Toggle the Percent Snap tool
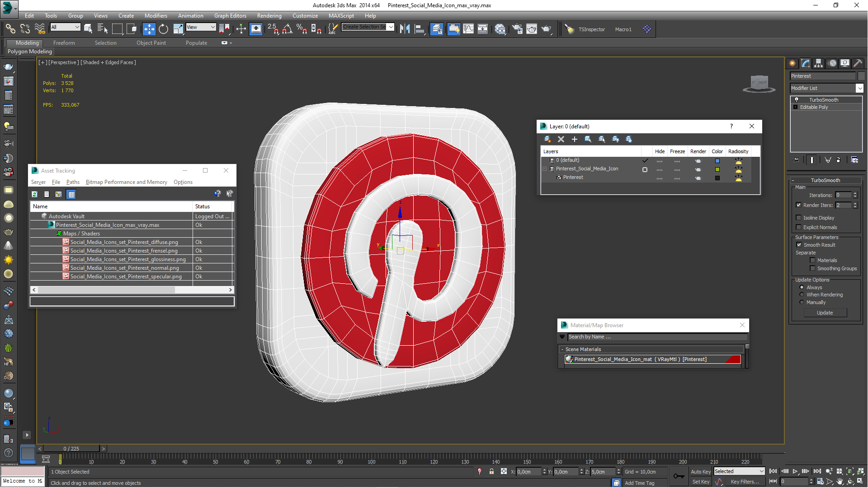 tap(302, 29)
